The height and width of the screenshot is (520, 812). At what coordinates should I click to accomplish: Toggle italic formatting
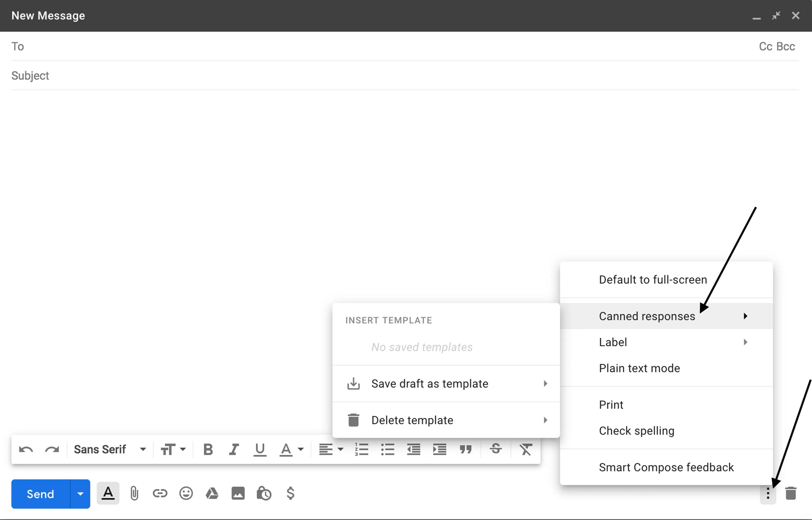234,450
